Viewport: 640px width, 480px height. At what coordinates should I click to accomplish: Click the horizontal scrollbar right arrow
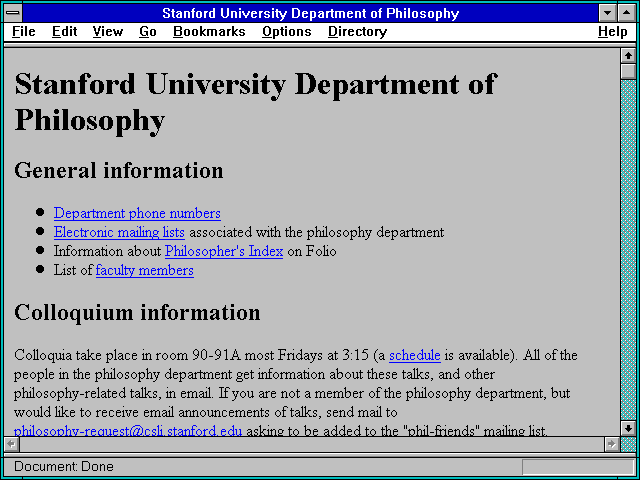pos(612,444)
